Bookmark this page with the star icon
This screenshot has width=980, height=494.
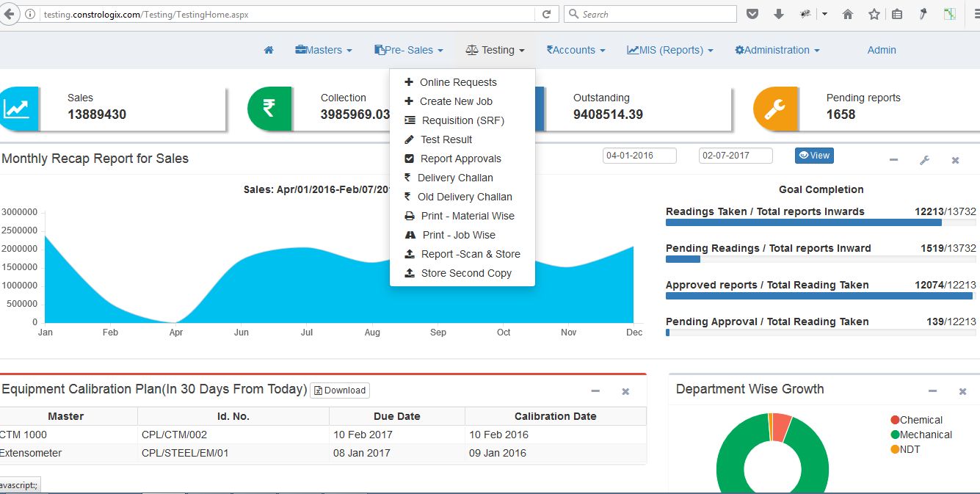874,14
